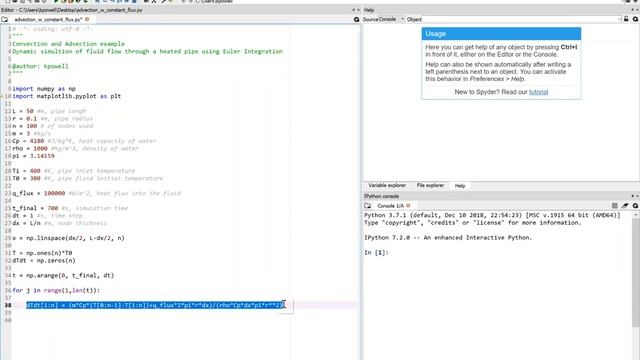Image resolution: width=640 pixels, height=360 pixels.
Task: Clear console with the eraser icon
Action: pos(625,206)
